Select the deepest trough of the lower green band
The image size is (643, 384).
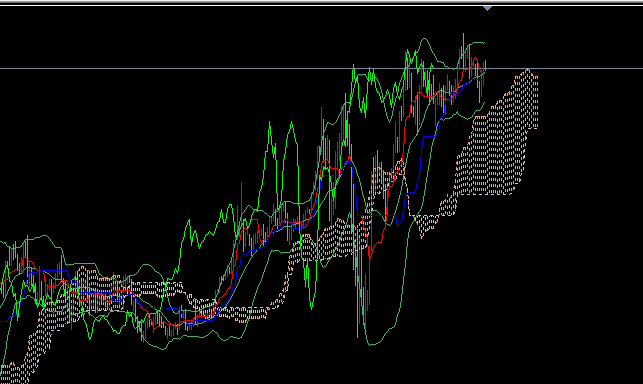(372, 344)
